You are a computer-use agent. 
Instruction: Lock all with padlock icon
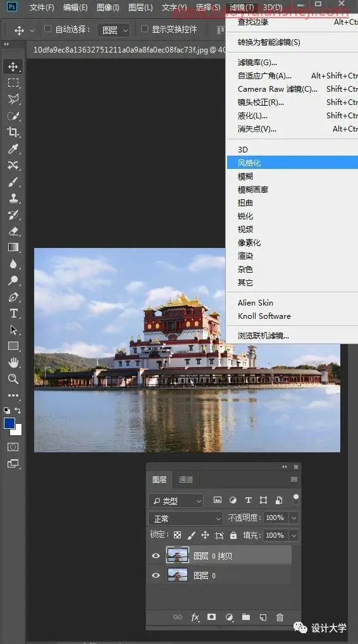pyautogui.click(x=233, y=535)
